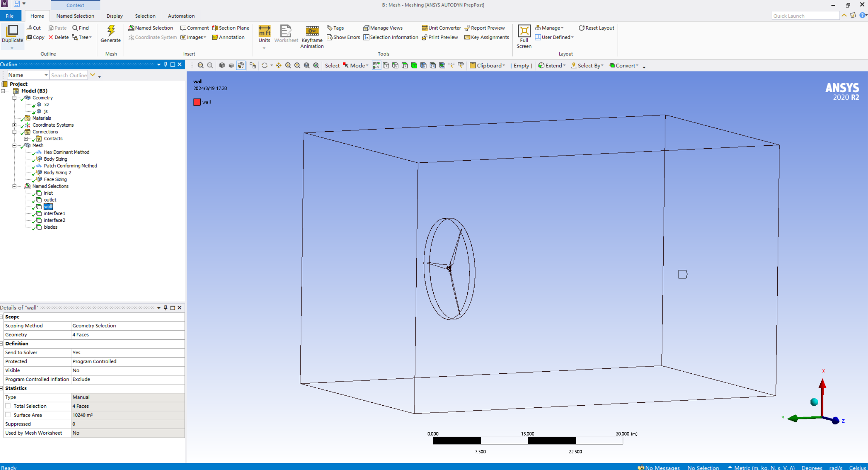Click the Named Selection insert button
The width and height of the screenshot is (868, 470).
(x=151, y=28)
